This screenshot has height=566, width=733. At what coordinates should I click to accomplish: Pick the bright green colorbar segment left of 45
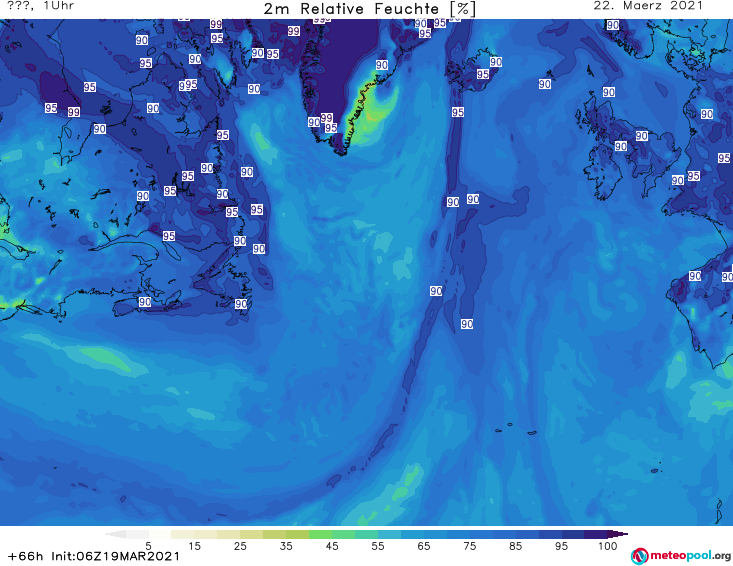pos(320,534)
